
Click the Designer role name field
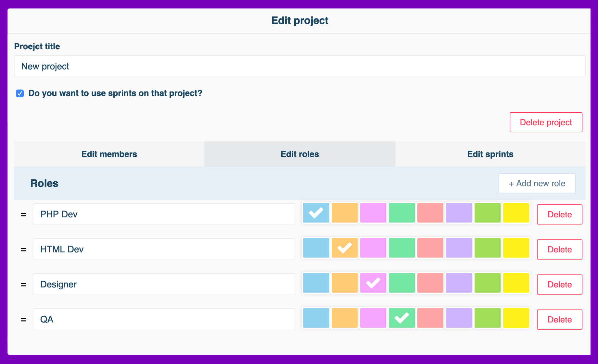click(x=164, y=284)
